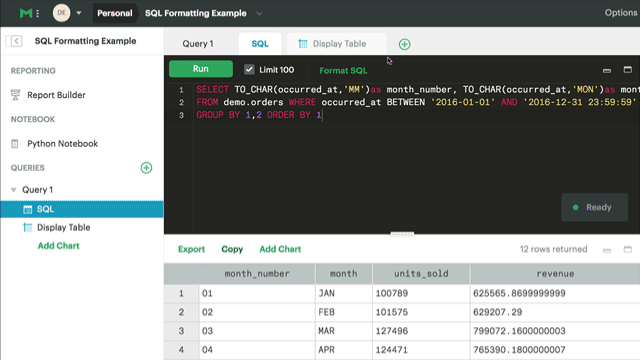Open the three-dot menu beside the logo
640x360 pixels.
tap(38, 13)
